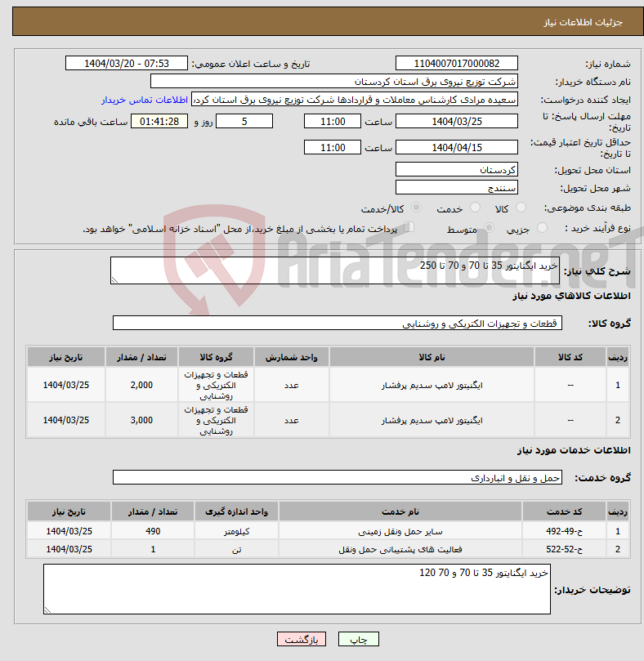This screenshot has height=661, width=644.
Task: Click واحد شمارش column header
Action: [x=292, y=357]
